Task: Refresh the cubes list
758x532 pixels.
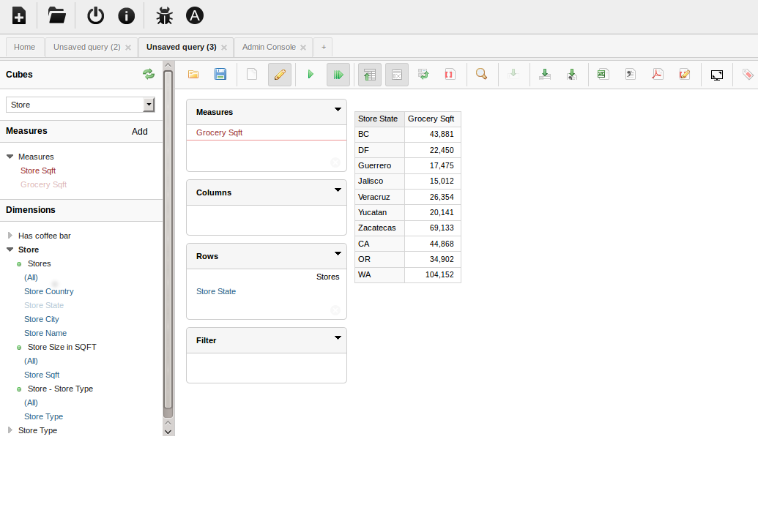Action: pyautogui.click(x=149, y=74)
